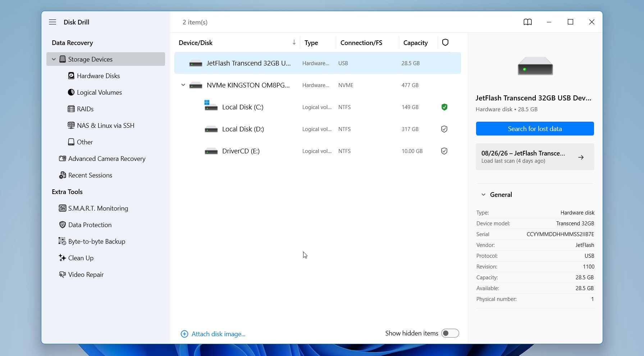Screen dimensions: 644x356
Task: Select RAIDs in the sidebar
Action: (85, 109)
